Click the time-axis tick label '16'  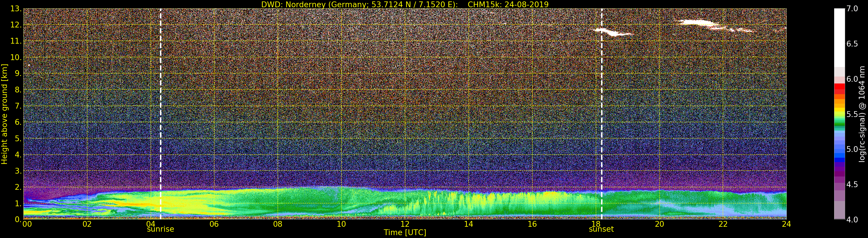[x=532, y=224]
